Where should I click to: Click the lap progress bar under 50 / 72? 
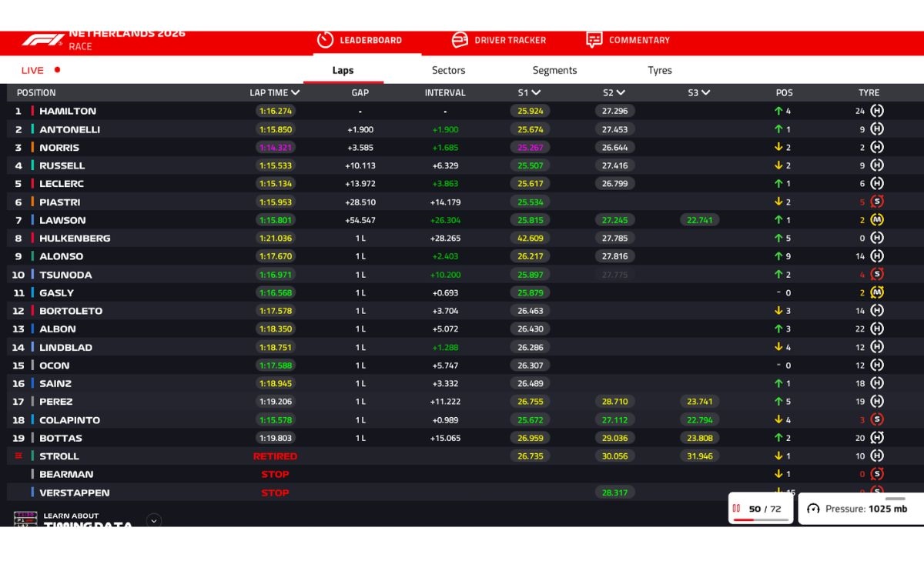[762, 519]
